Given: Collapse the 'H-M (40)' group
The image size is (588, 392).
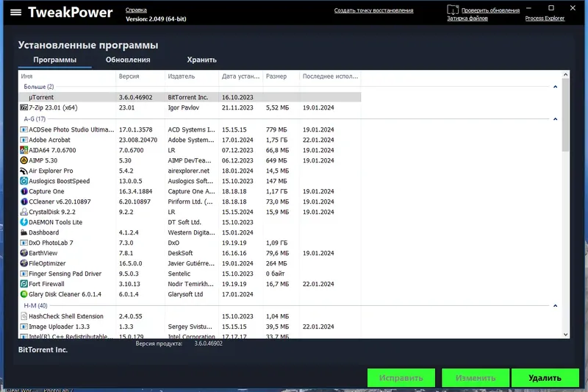Looking at the screenshot, I should (x=556, y=306).
